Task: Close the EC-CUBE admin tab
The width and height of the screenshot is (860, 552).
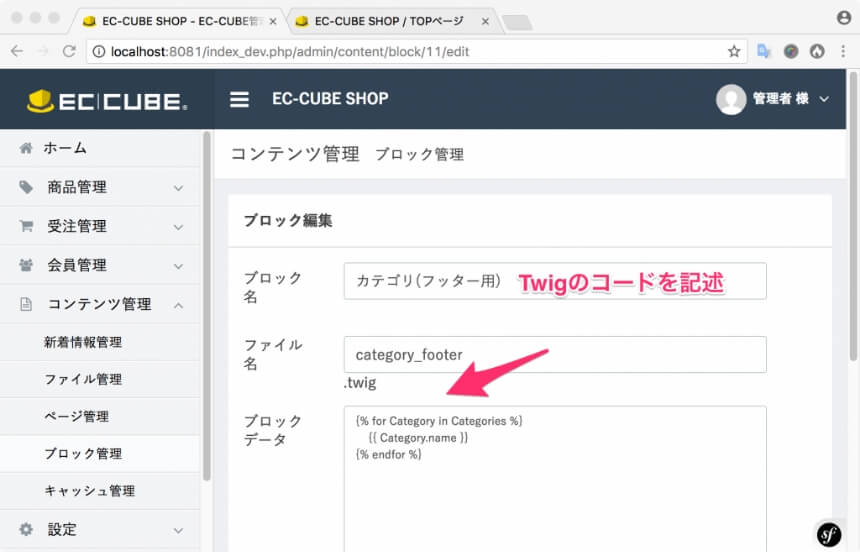Action: 273,21
